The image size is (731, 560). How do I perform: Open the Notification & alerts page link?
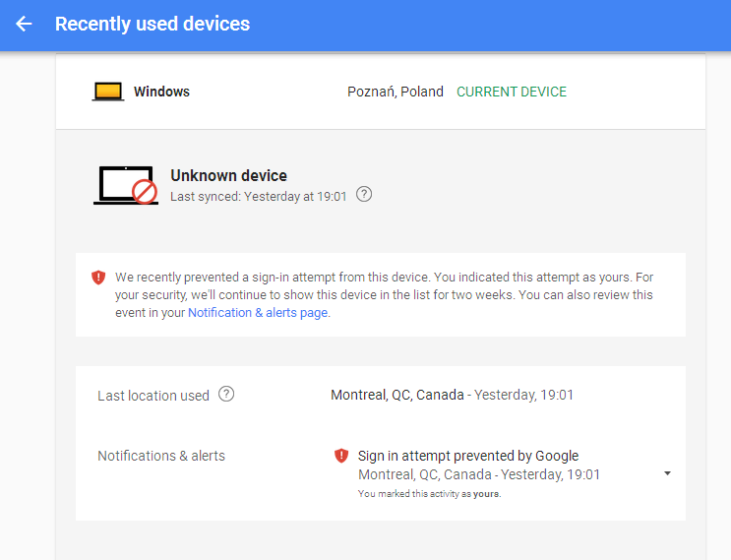coord(258,313)
